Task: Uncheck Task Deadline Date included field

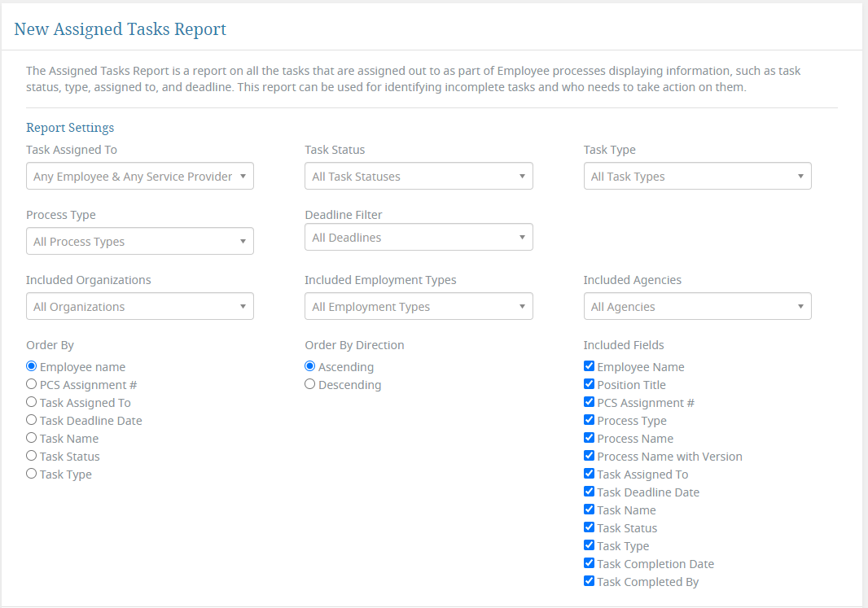Action: (589, 492)
